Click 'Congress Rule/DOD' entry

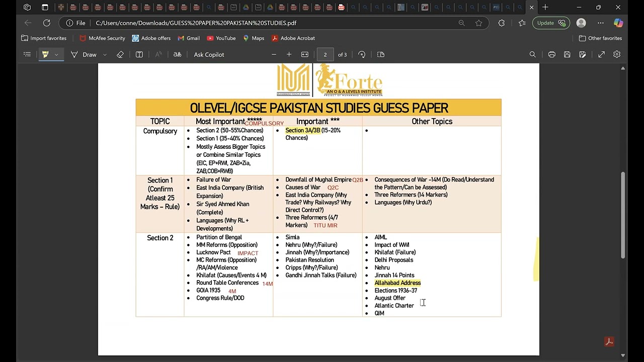[220, 298]
